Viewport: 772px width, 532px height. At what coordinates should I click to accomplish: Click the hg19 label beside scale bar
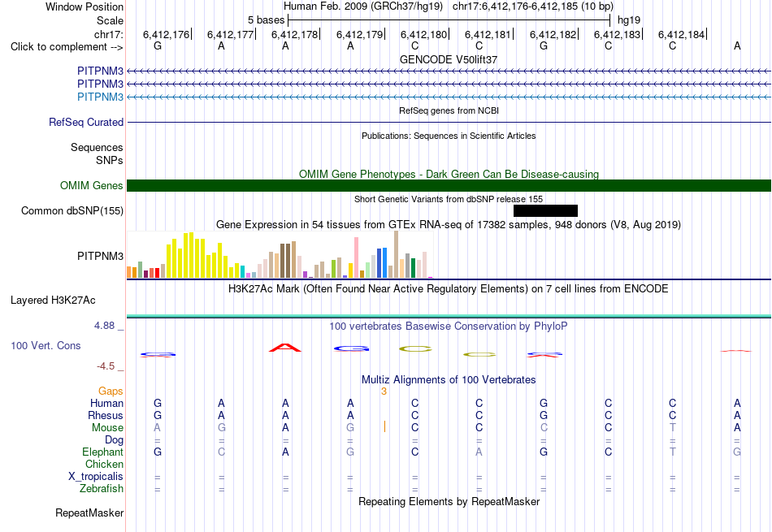click(629, 20)
